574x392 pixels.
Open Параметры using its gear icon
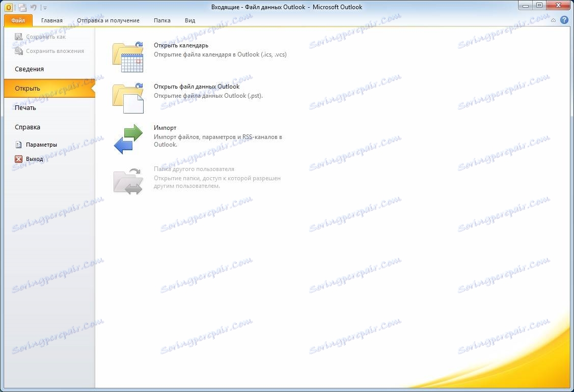click(x=19, y=145)
